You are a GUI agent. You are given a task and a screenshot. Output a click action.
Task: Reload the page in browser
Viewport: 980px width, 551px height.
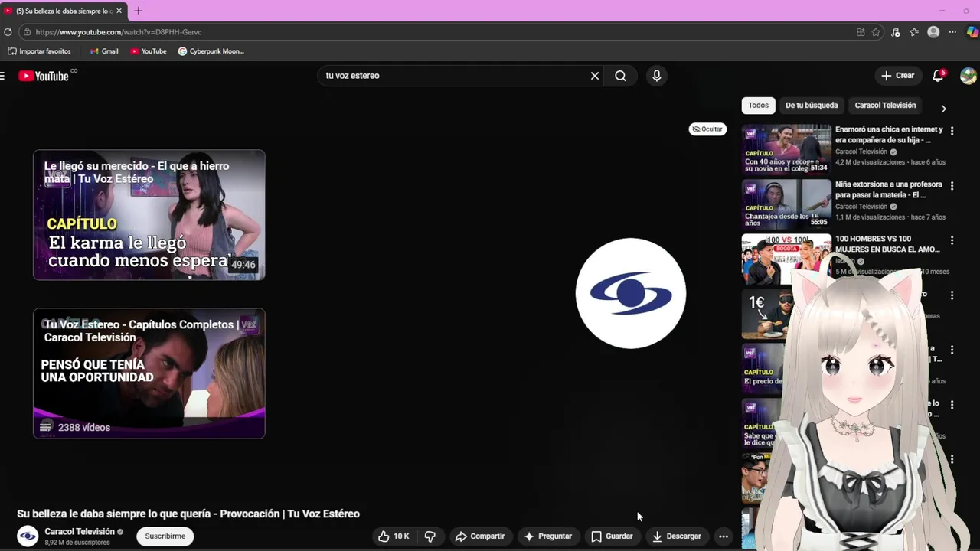(8, 32)
